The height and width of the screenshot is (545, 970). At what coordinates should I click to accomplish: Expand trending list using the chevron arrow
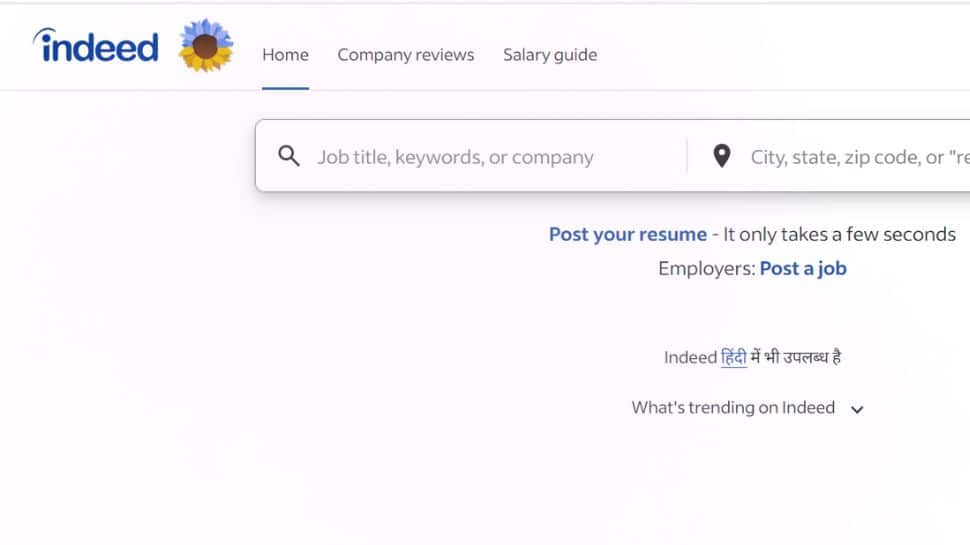point(857,409)
